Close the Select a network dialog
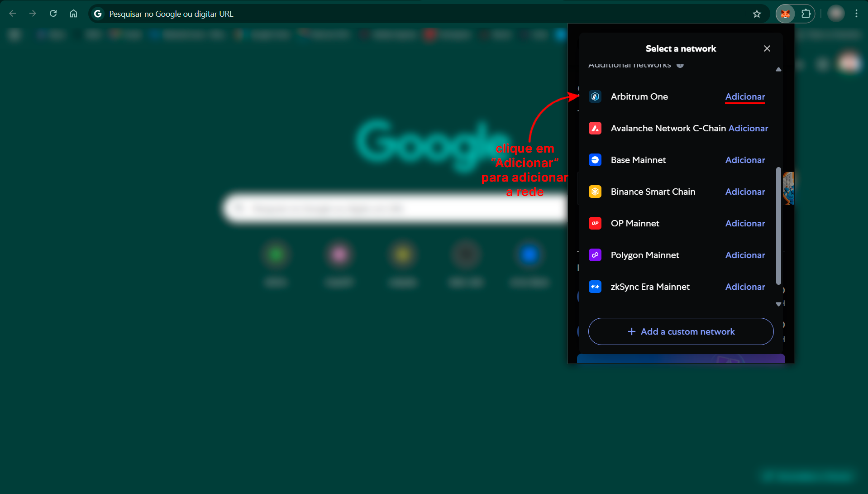Screen dimensions: 868x494 coord(767,48)
